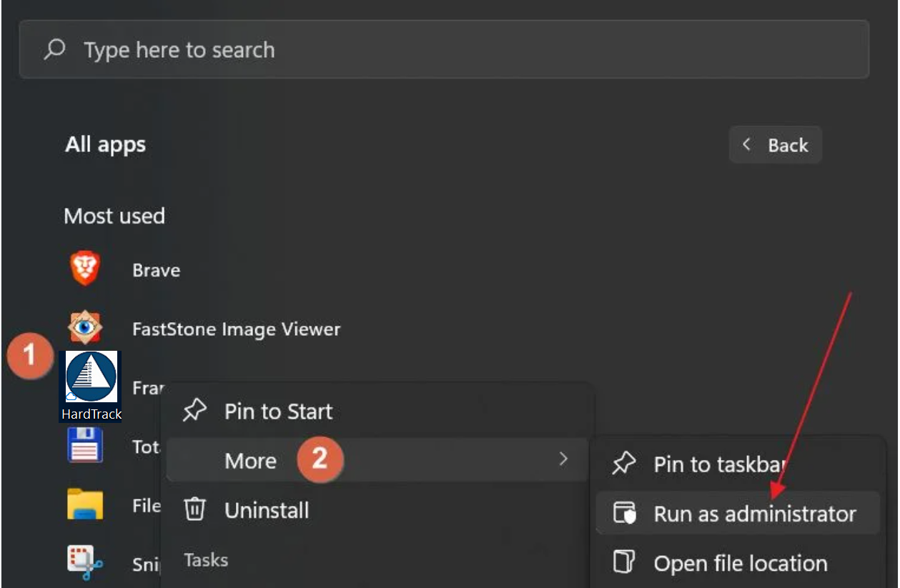Click the Uninstall trash can icon
900x588 pixels.
coord(195,509)
